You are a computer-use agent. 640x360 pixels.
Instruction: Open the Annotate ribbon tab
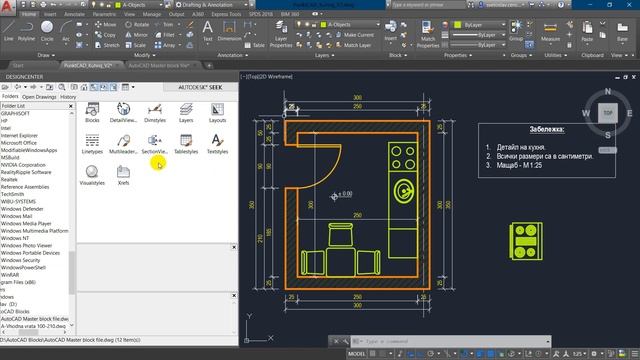[74, 14]
